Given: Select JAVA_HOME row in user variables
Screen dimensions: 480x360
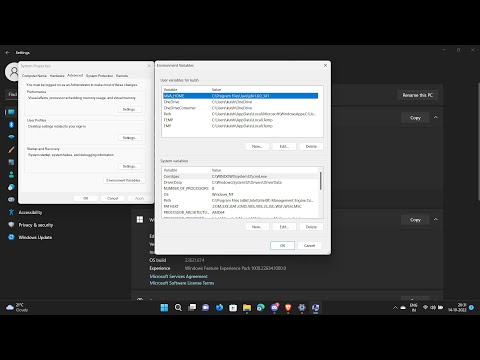Looking at the screenshot, I should point(240,96).
